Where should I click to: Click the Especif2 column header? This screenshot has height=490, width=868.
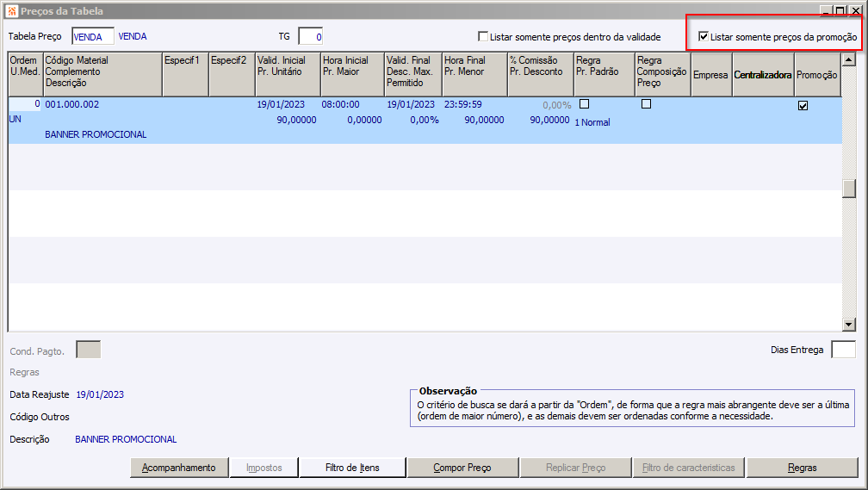(x=232, y=75)
